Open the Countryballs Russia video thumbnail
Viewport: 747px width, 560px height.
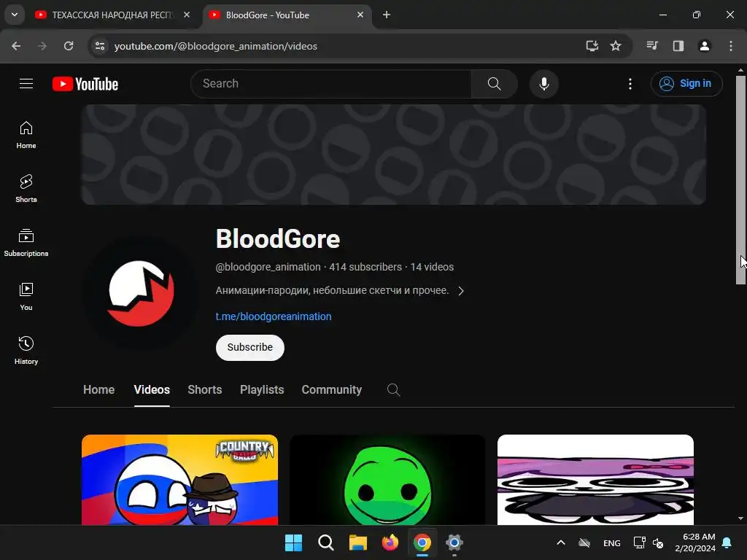pyautogui.click(x=179, y=480)
